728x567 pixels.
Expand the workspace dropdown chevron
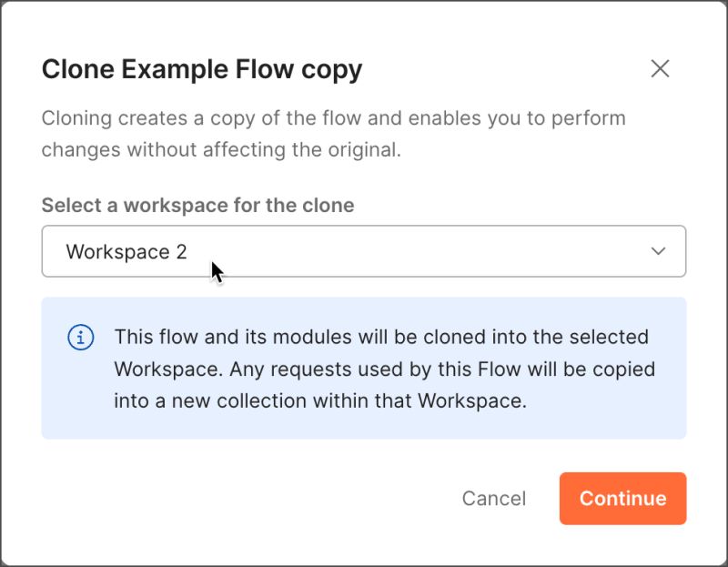pyautogui.click(x=659, y=251)
